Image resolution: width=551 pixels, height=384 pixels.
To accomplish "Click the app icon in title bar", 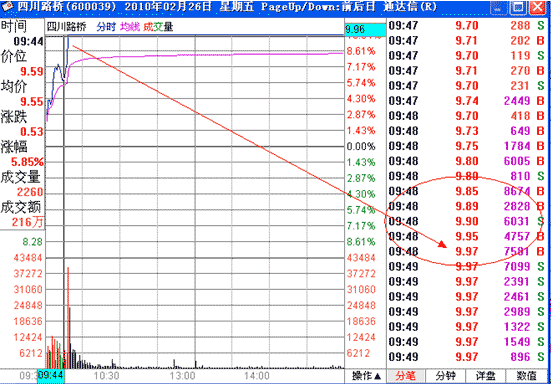I will [7, 6].
